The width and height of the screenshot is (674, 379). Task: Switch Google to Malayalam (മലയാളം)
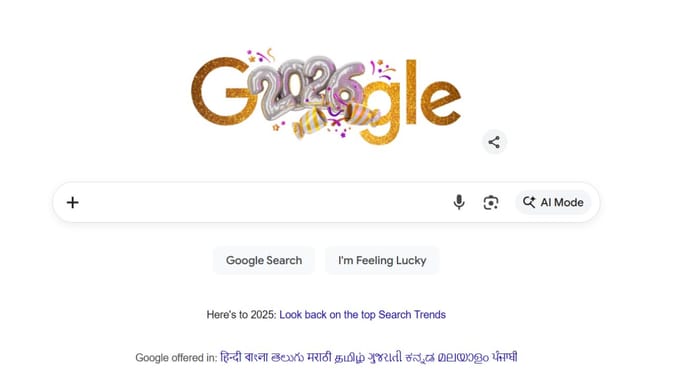(463, 357)
